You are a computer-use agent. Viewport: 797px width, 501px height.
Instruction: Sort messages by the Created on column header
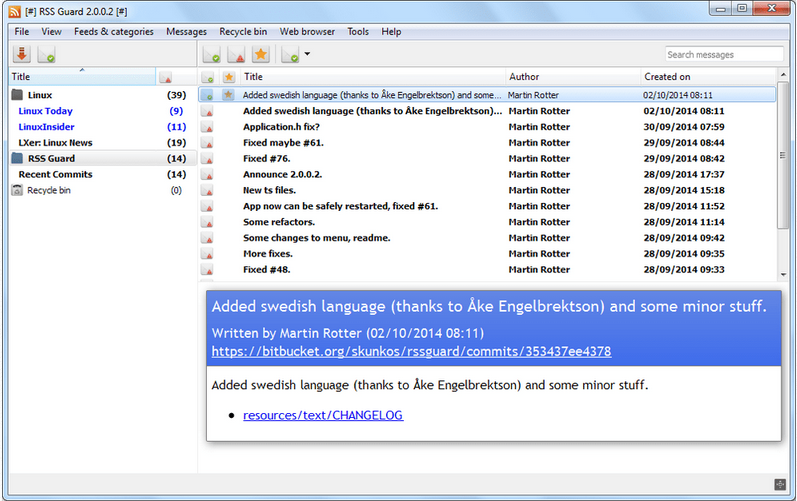click(x=708, y=77)
